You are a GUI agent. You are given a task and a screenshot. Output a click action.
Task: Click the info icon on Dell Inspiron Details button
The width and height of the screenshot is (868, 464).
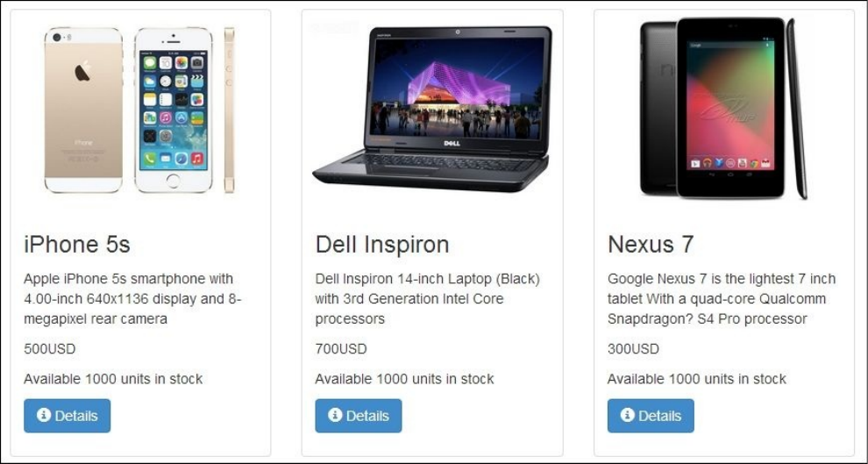pyautogui.click(x=335, y=415)
